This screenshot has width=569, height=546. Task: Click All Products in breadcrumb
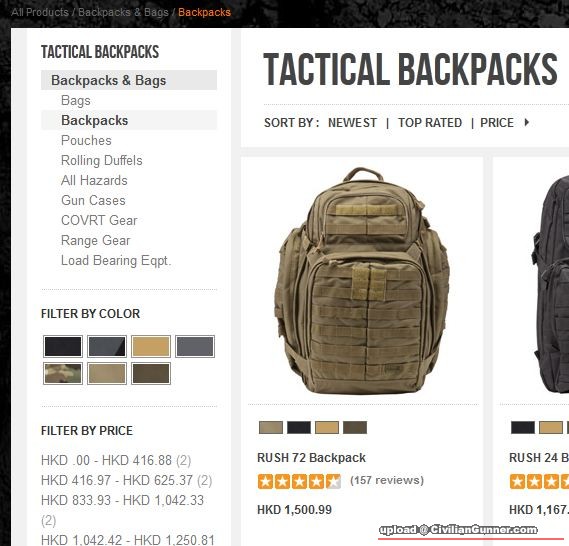40,12
